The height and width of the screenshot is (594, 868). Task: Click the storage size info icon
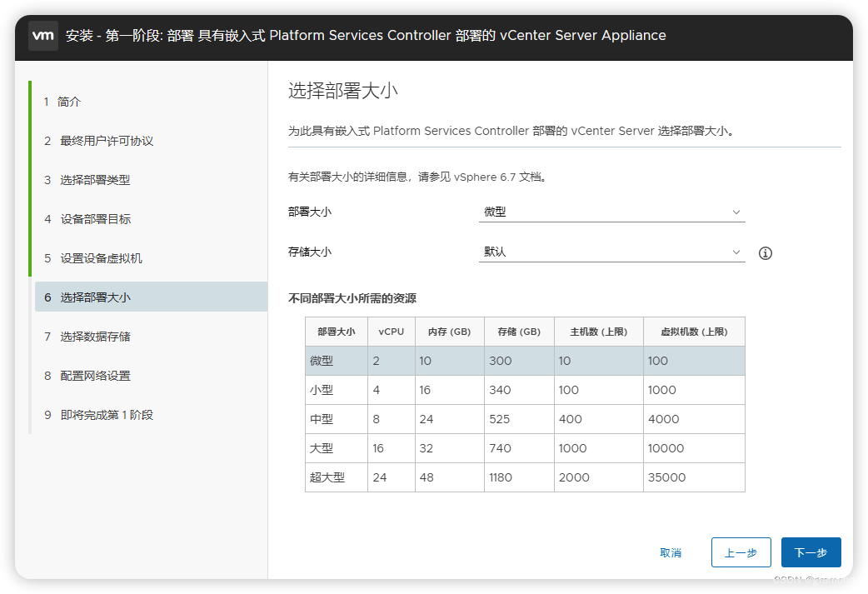(x=765, y=253)
